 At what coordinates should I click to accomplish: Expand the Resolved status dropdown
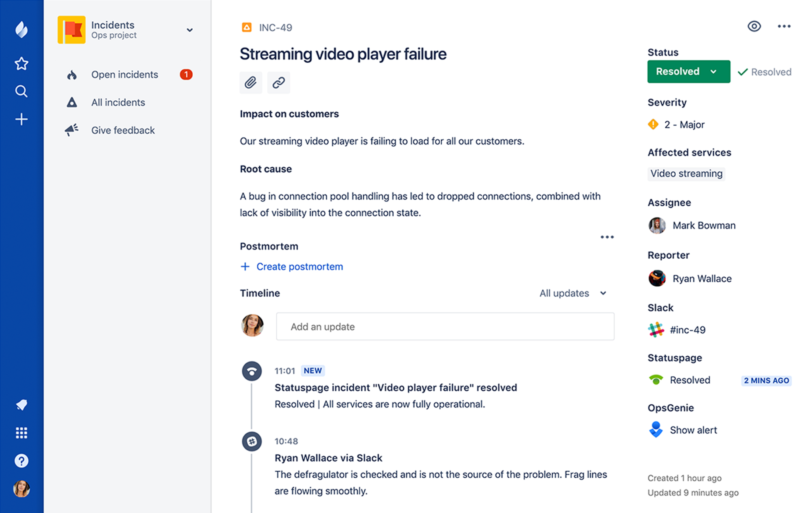pos(689,71)
